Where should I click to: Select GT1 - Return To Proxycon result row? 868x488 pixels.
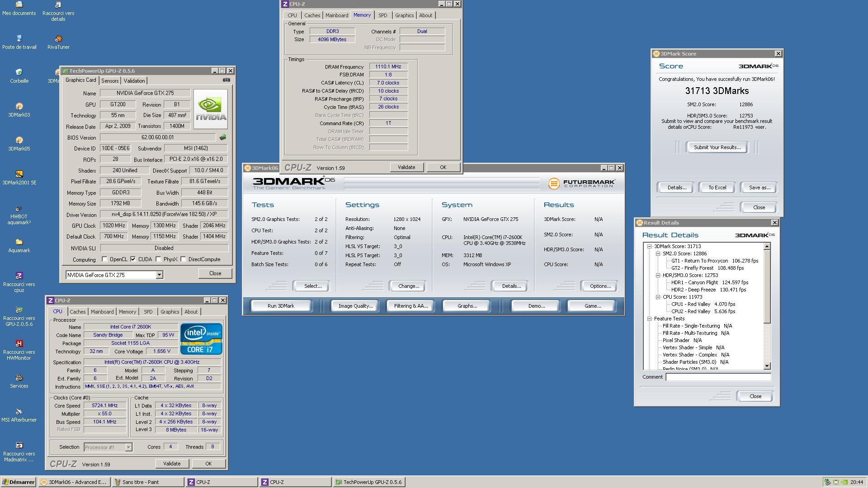pyautogui.click(x=715, y=261)
